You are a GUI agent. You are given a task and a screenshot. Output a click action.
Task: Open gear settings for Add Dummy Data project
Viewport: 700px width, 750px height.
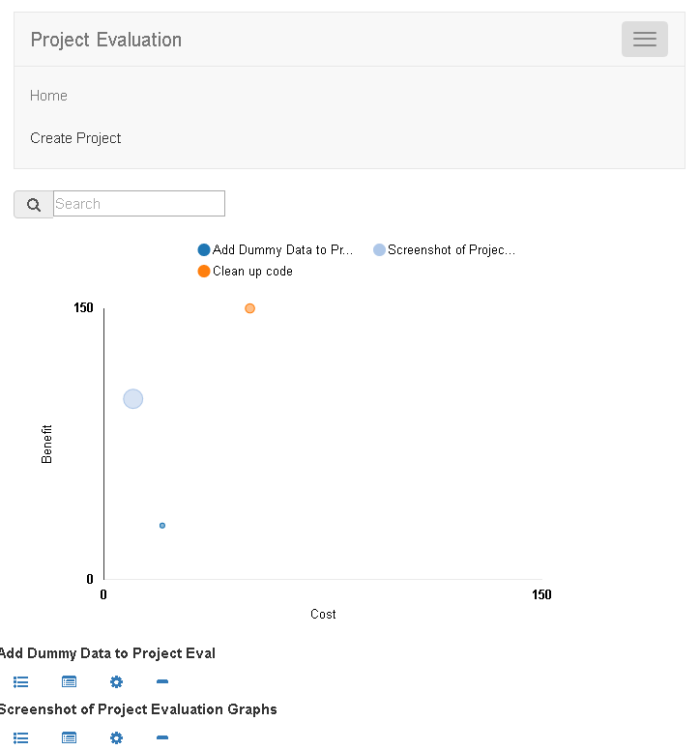pos(116,682)
